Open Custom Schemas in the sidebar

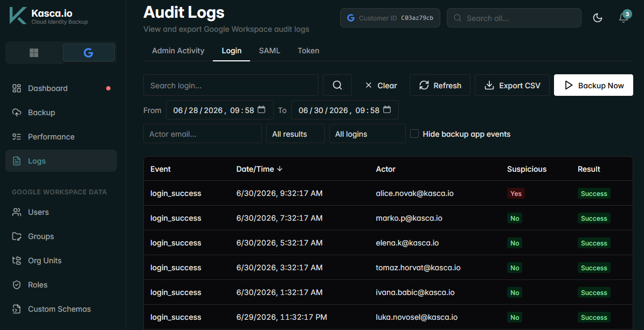pyautogui.click(x=61, y=309)
